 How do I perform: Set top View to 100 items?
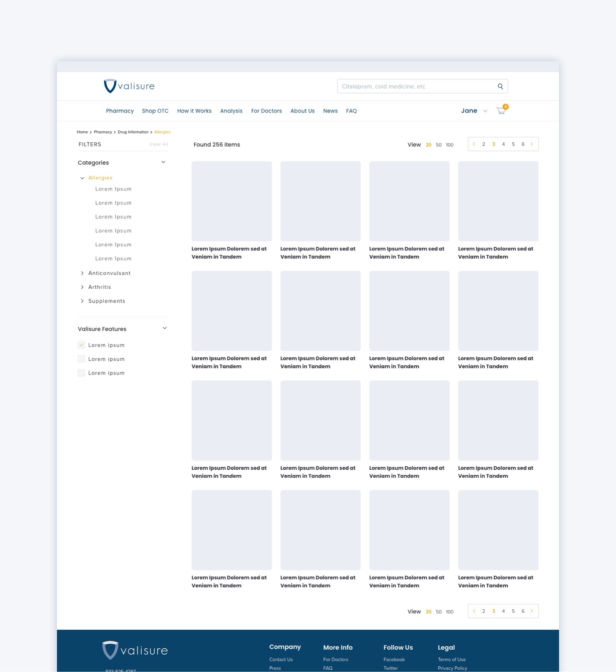[x=450, y=145]
